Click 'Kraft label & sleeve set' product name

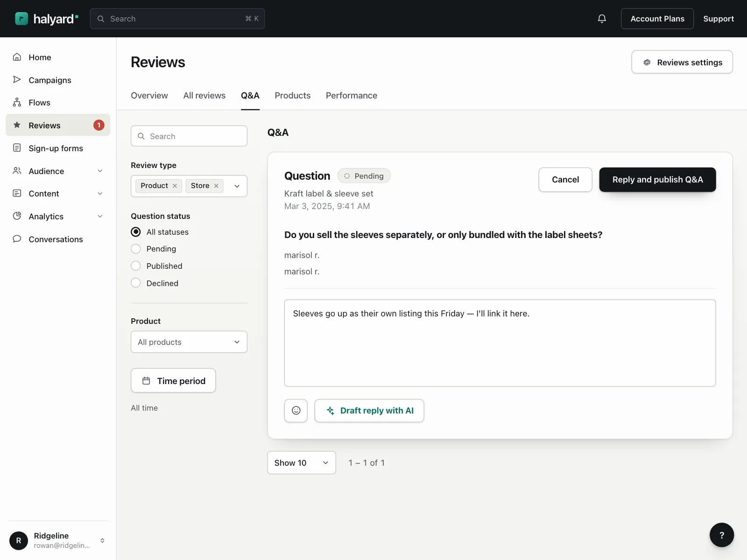click(x=329, y=194)
